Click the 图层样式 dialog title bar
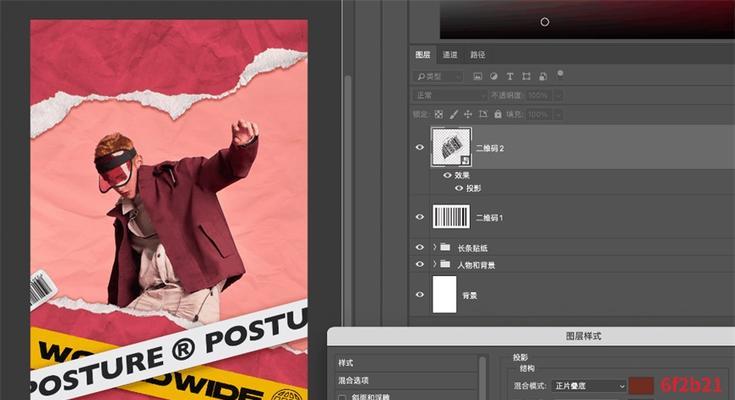Image resolution: width=735 pixels, height=400 pixels. coord(531,336)
